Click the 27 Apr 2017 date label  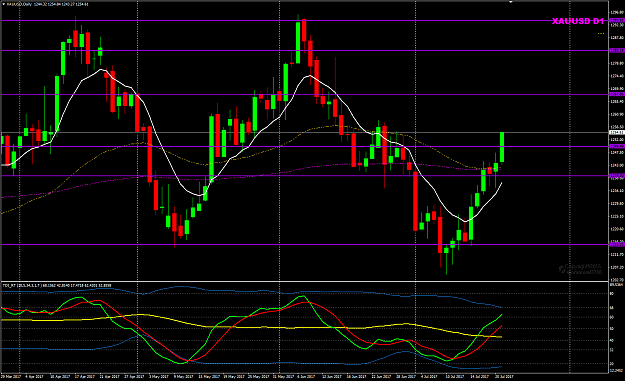[x=134, y=376]
